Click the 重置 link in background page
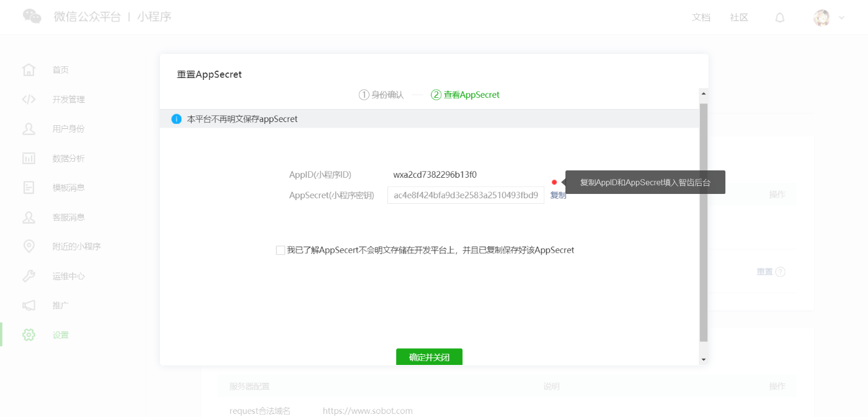868x417 pixels. click(764, 271)
